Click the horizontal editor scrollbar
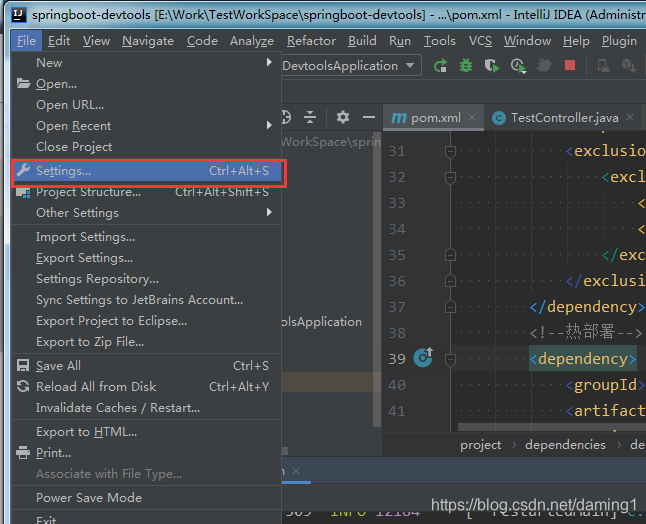 point(552,427)
